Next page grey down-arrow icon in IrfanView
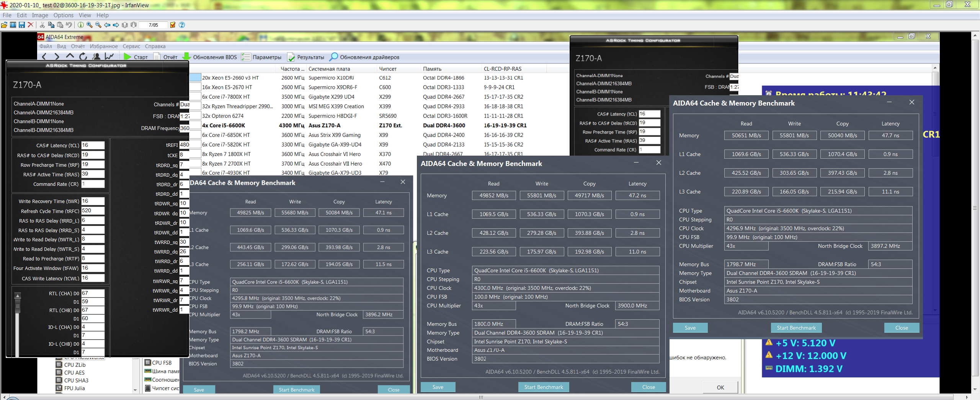 (x=134, y=25)
